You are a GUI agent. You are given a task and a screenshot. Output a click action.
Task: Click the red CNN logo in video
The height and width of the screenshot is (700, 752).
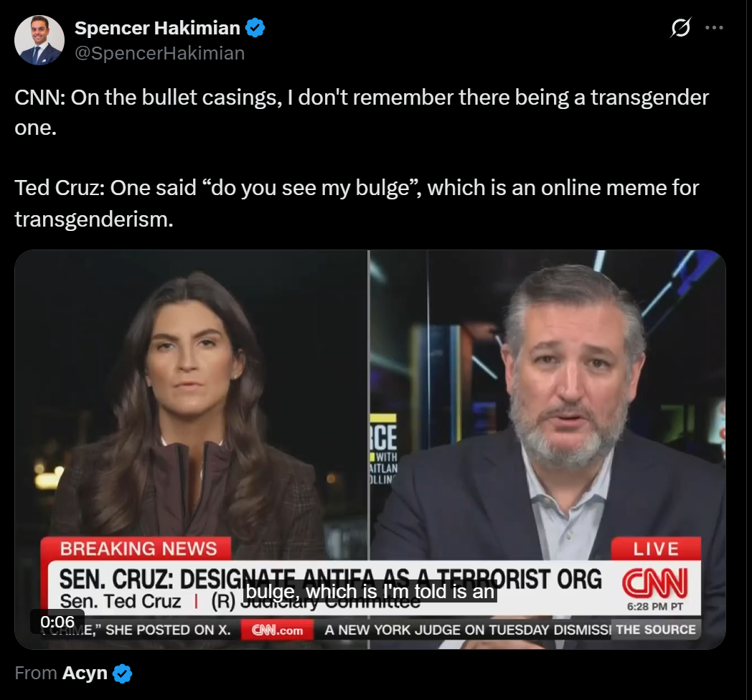655,582
